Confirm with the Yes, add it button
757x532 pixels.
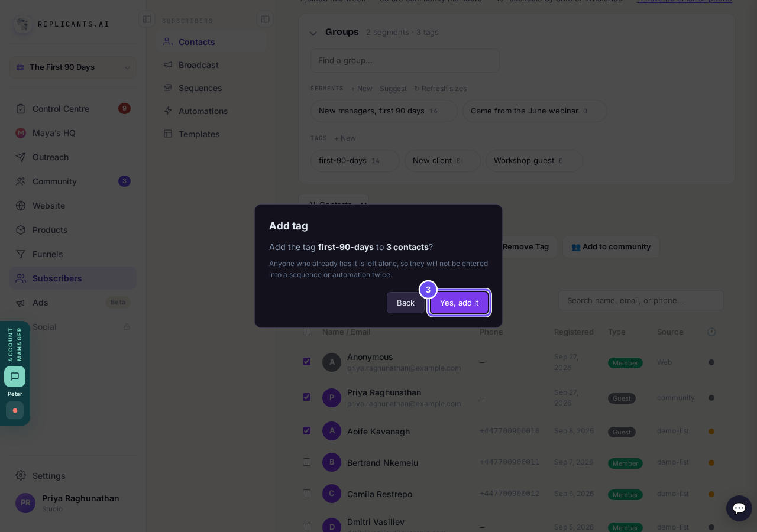(x=460, y=303)
